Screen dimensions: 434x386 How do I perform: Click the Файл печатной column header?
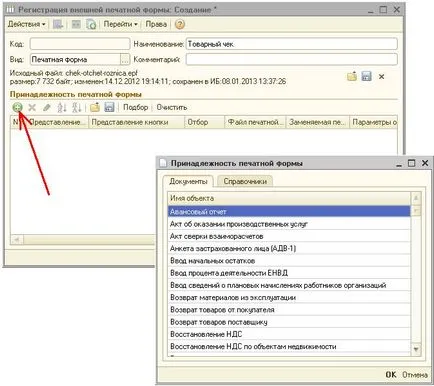coord(256,122)
